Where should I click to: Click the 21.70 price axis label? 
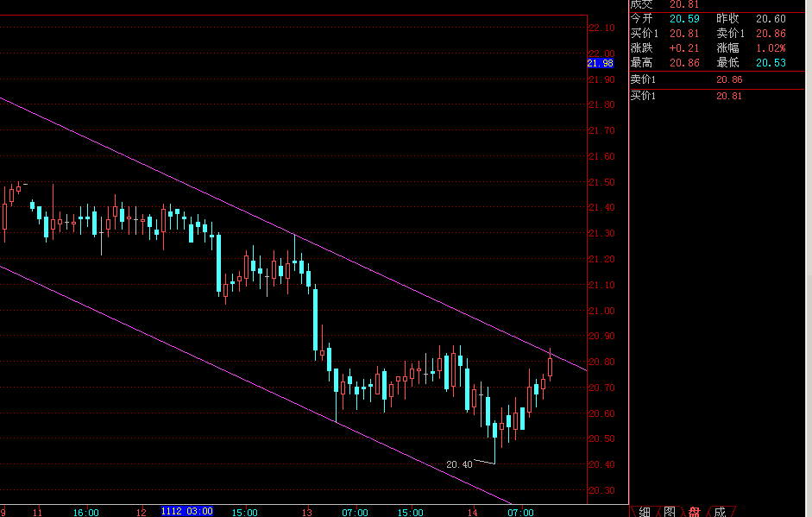tap(601, 130)
